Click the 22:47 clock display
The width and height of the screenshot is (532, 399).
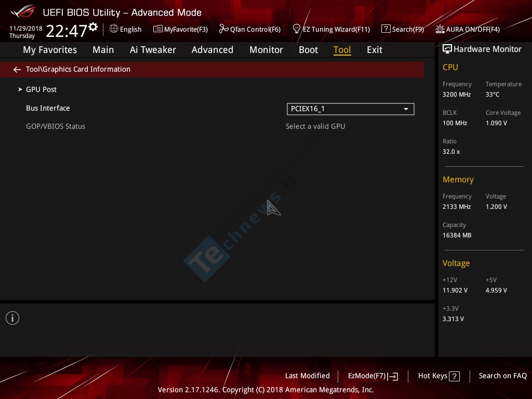[x=66, y=31]
